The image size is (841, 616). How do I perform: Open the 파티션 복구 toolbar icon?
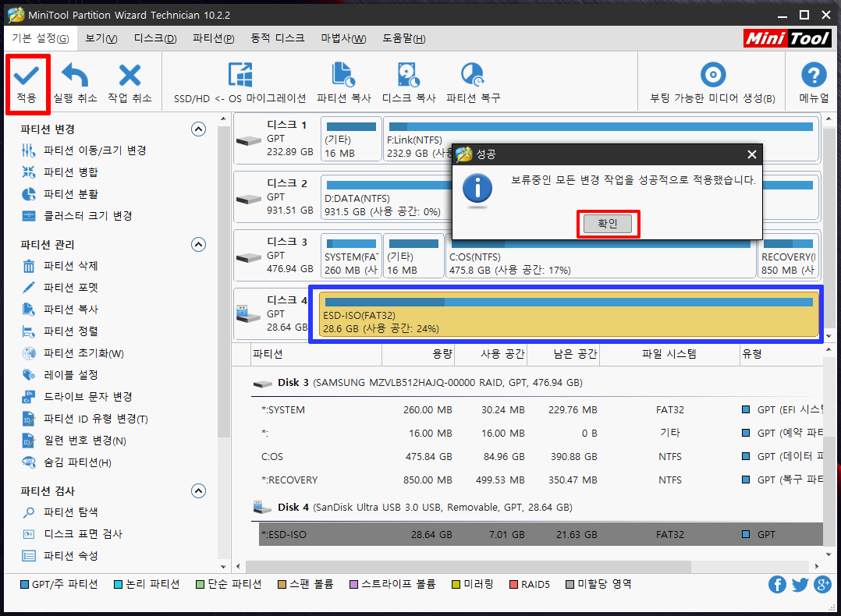(473, 75)
